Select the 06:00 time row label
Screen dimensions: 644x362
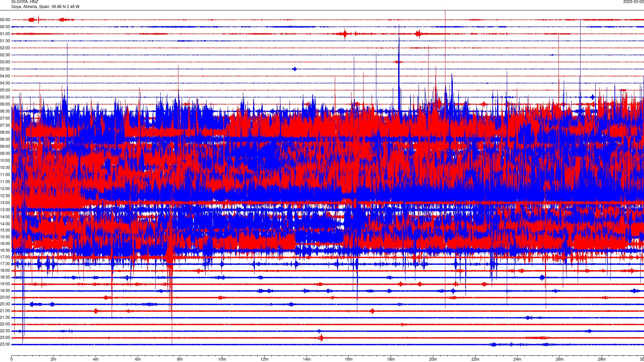tap(5, 104)
